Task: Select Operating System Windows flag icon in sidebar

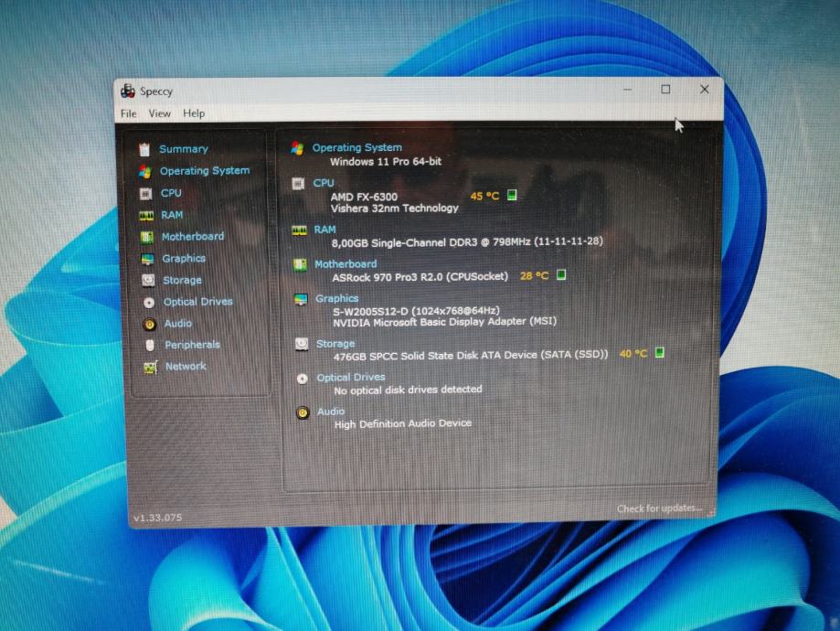Action: click(144, 172)
